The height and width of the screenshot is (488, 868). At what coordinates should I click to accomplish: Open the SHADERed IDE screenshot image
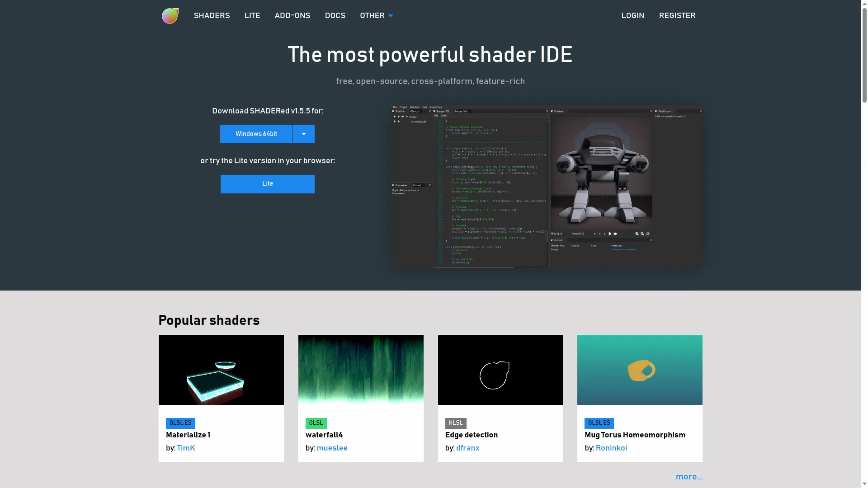(x=547, y=187)
